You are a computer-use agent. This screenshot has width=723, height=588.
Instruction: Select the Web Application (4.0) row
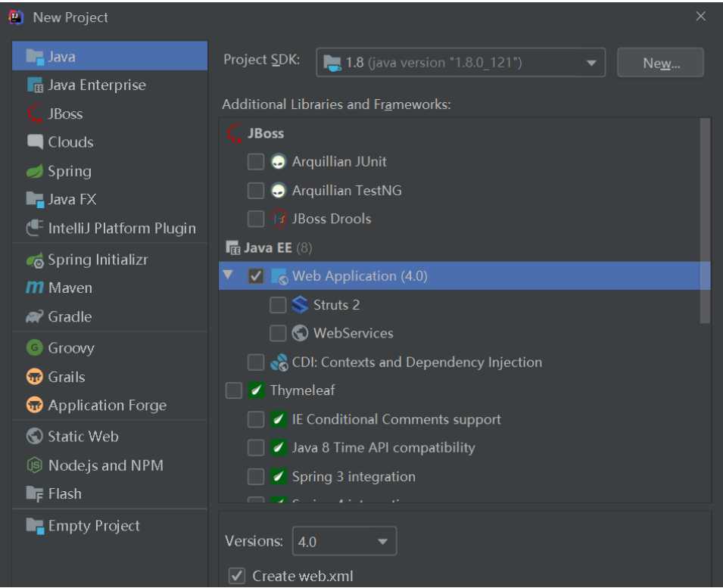click(464, 276)
